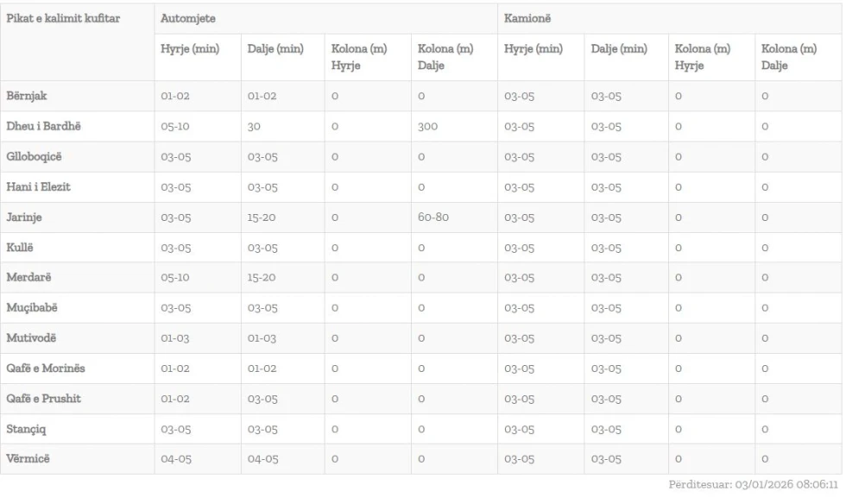
Task: Click the 60-80 queue value for Jarinje
Action: (435, 217)
